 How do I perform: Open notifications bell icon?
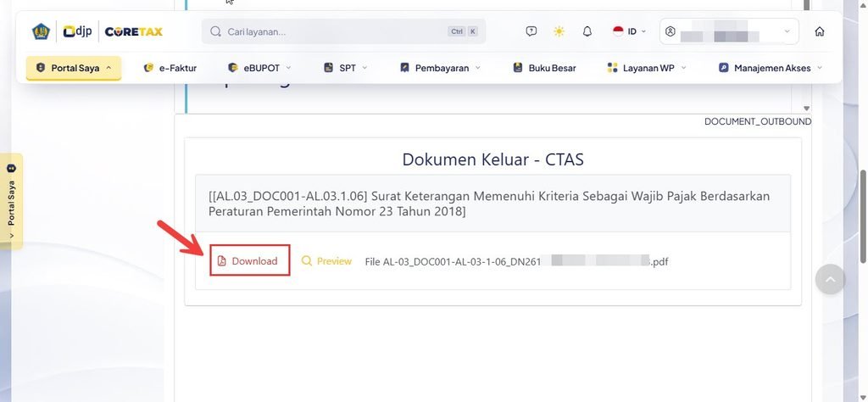click(x=587, y=31)
